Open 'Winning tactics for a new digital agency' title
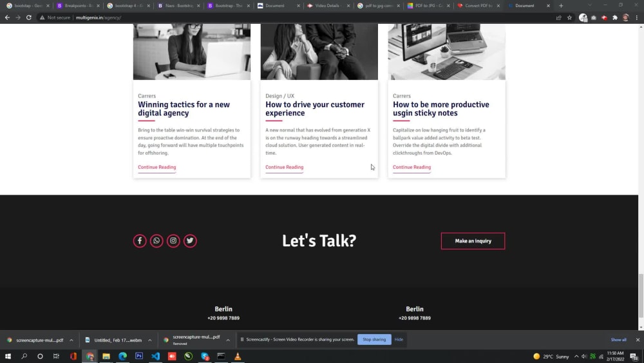 [x=184, y=108]
